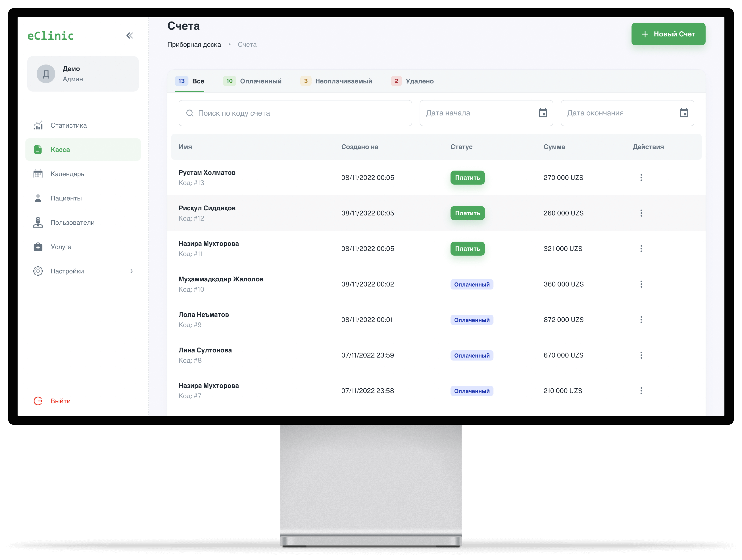Focus the Поиск по коду счета field

pos(295,113)
